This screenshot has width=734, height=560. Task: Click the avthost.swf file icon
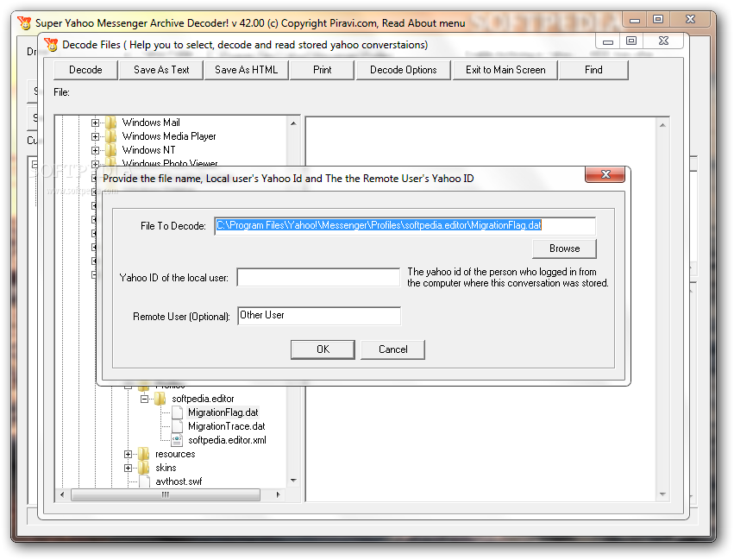pos(145,481)
